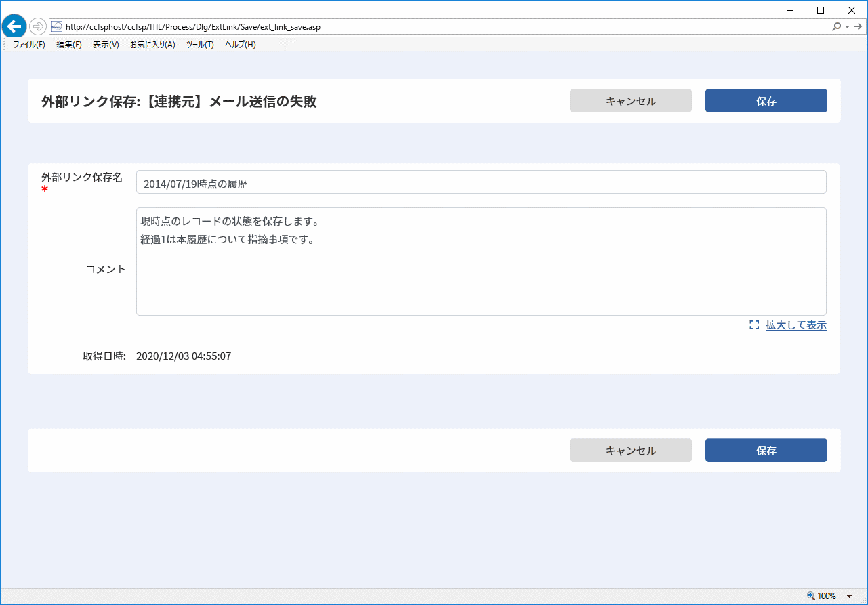Open the 拡大して表示 link
868x605 pixels.
[x=796, y=325]
